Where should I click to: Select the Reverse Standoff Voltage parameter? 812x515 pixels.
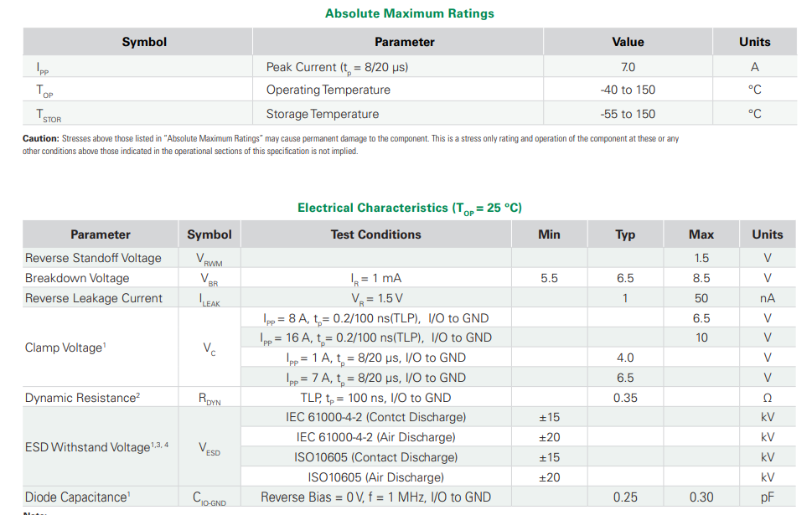coord(93,258)
